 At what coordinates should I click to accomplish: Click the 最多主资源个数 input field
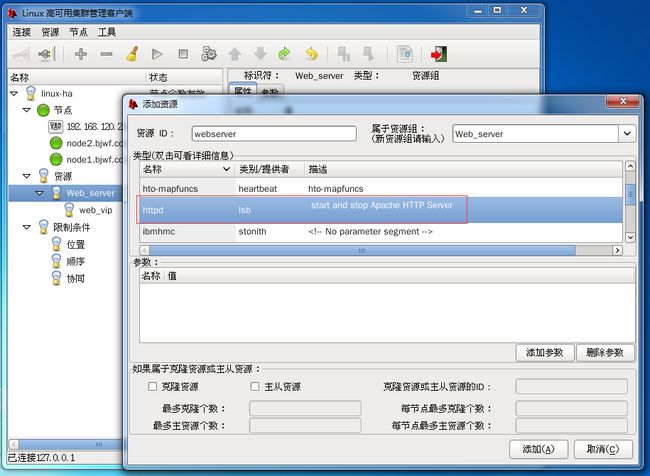(x=305, y=426)
